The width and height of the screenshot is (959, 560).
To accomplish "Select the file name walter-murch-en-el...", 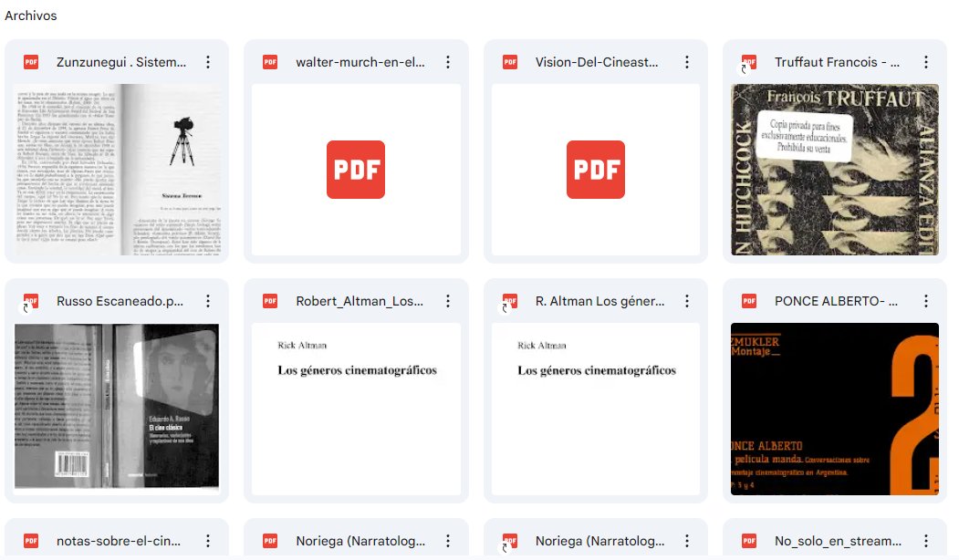I will [360, 62].
